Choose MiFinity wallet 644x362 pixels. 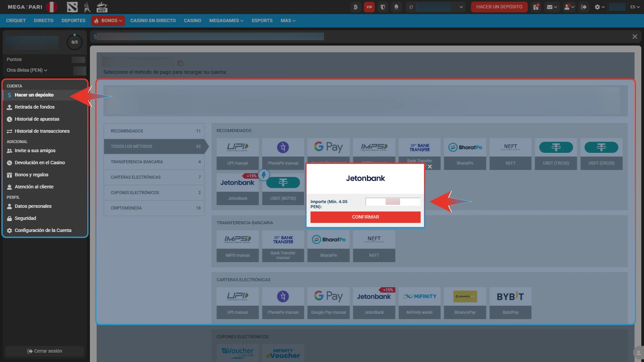(419, 303)
